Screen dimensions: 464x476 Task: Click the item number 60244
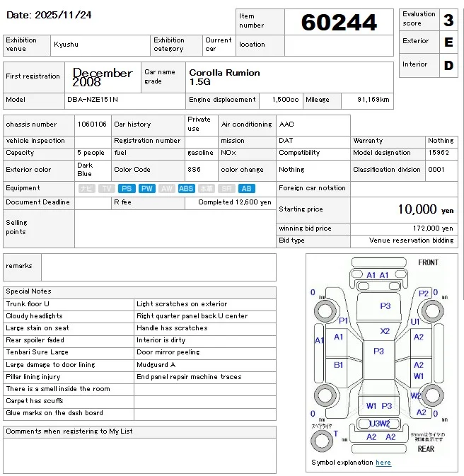(339, 22)
